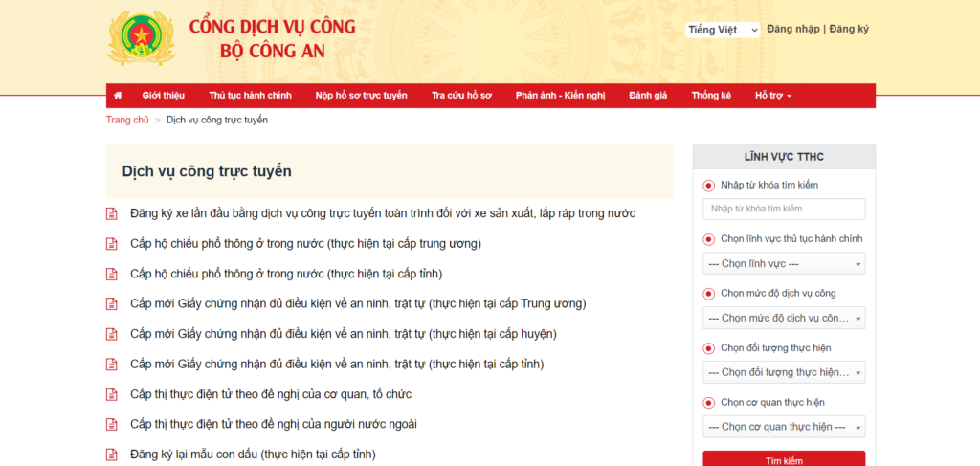Click the home icon in the red navigation bar
This screenshot has height=466, width=980.
[118, 96]
